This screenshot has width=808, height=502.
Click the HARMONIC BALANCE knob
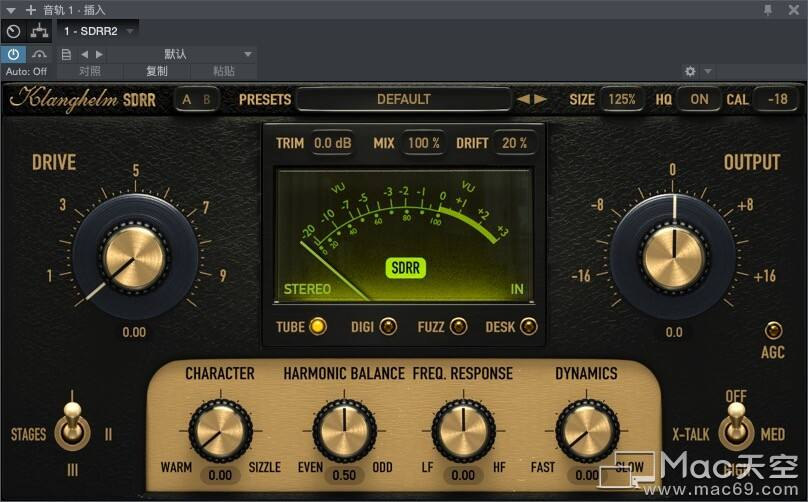point(344,430)
